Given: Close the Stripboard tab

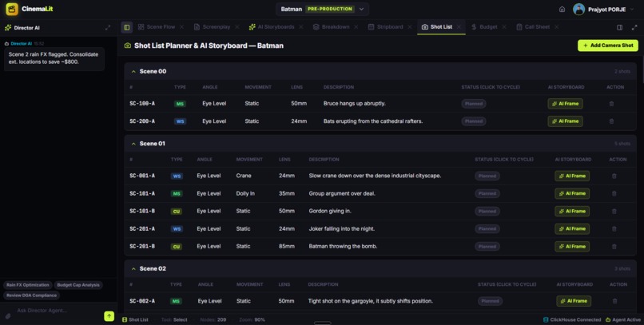Looking at the screenshot, I should 409,27.
